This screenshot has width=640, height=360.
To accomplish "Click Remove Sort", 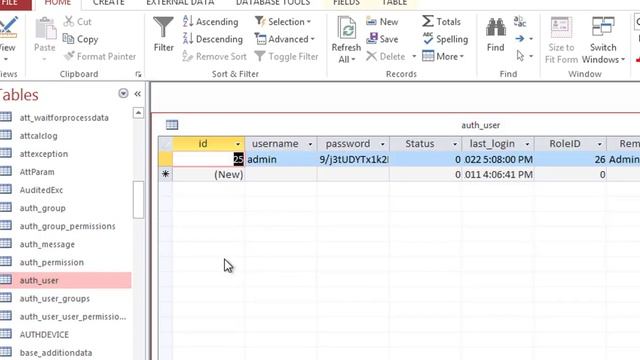I will point(215,56).
